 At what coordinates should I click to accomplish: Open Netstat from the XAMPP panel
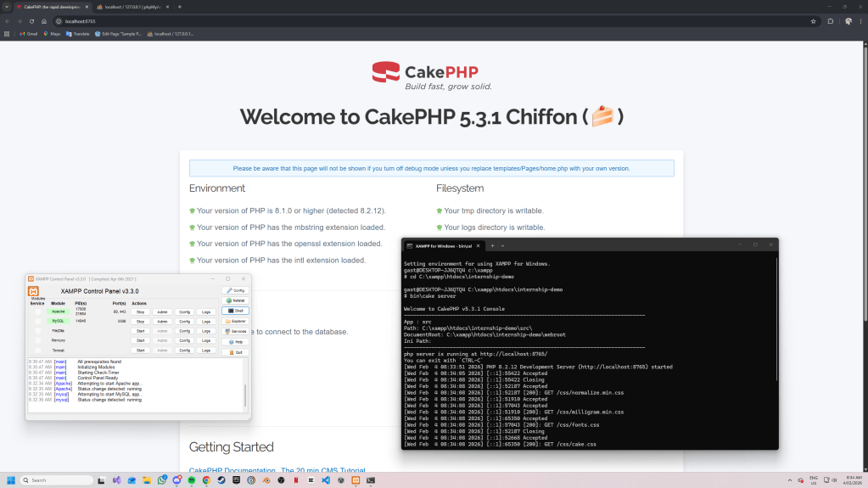pyautogui.click(x=235, y=300)
